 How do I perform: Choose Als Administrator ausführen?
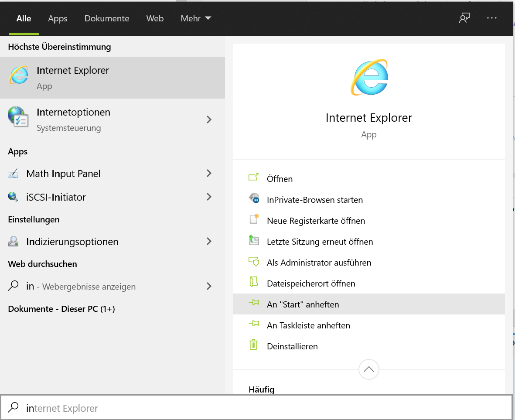click(x=369, y=263)
